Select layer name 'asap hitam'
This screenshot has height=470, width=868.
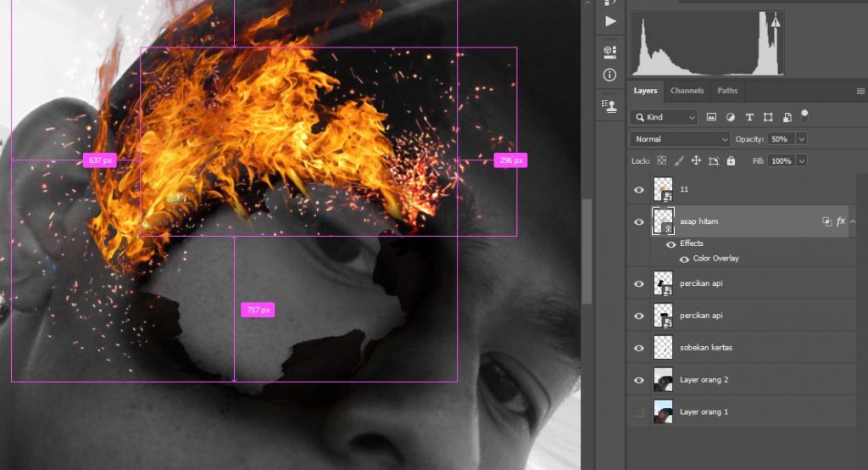[x=699, y=221]
